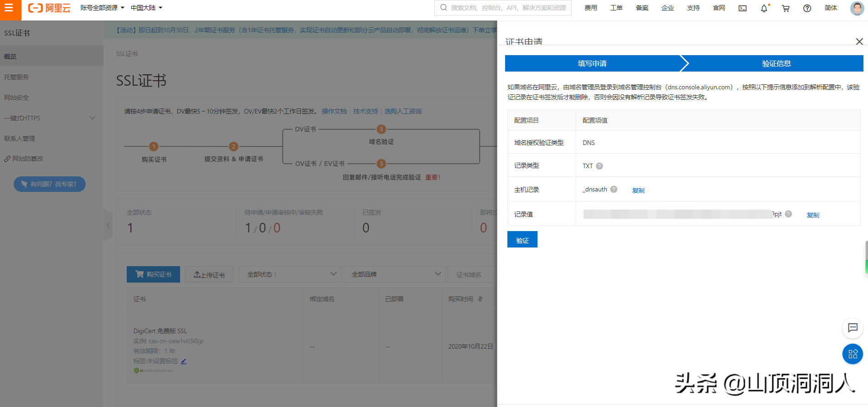The image size is (868, 407).
Task: Click the 验证信息 step tab
Action: [776, 63]
